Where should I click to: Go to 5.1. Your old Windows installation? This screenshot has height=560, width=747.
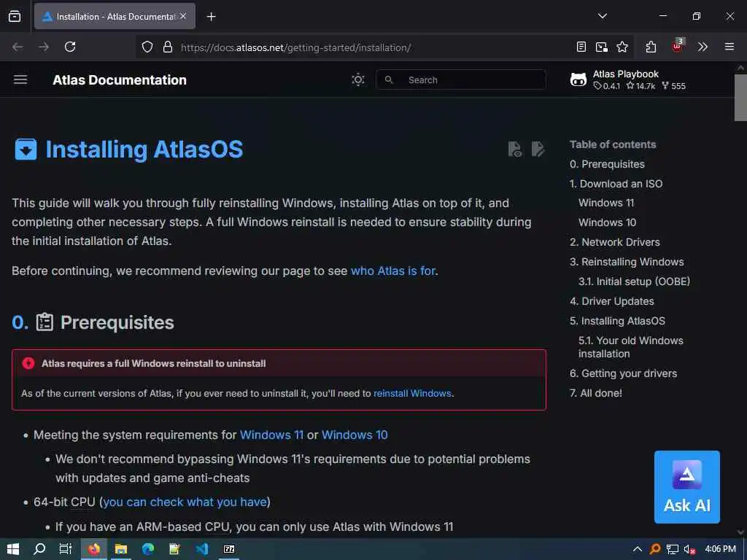click(x=631, y=347)
